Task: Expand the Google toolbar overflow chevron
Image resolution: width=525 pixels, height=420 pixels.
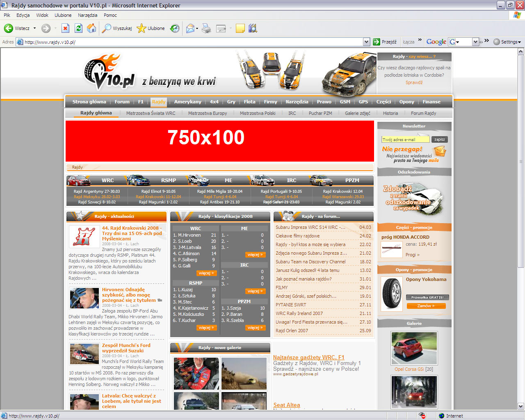Action: point(486,40)
